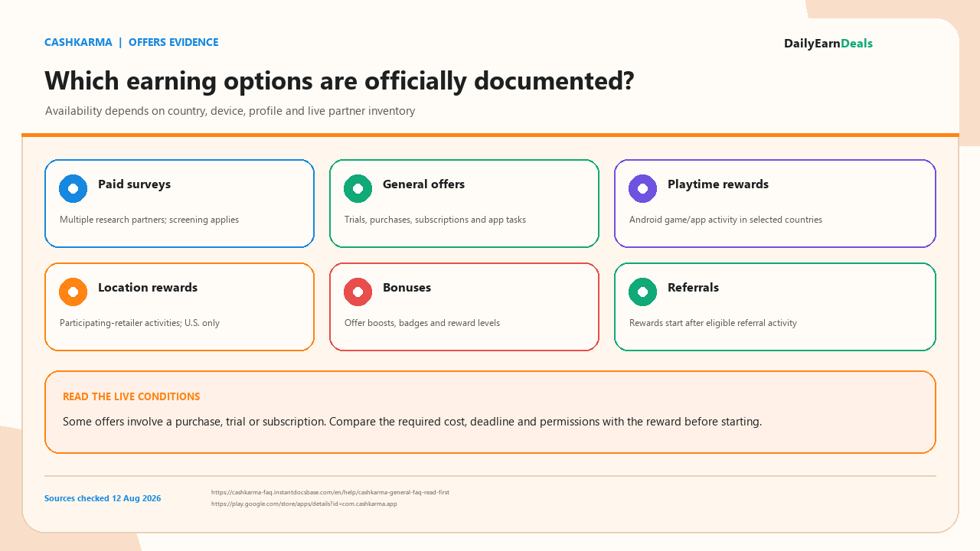Open the cashkarma-faq instantdocsbase source URL

coord(330,492)
